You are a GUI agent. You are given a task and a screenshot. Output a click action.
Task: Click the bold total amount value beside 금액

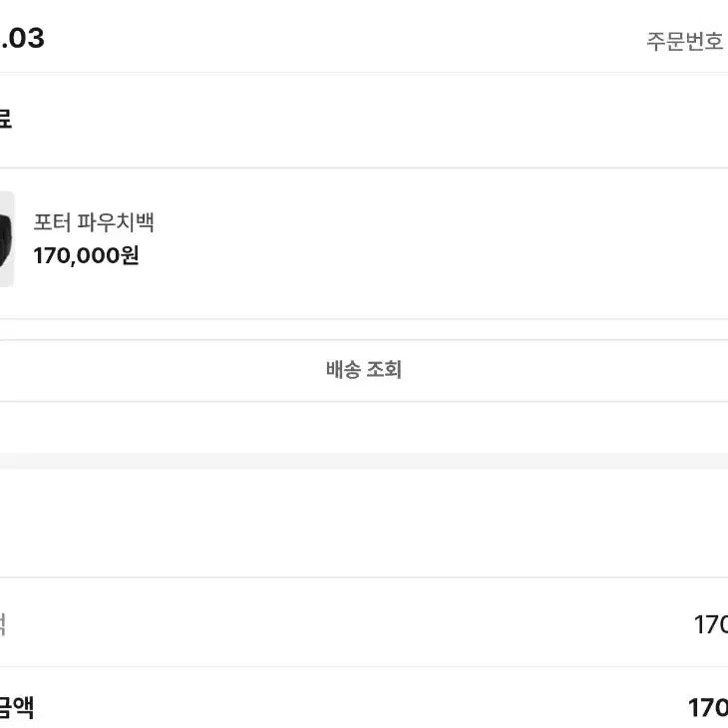(707, 708)
